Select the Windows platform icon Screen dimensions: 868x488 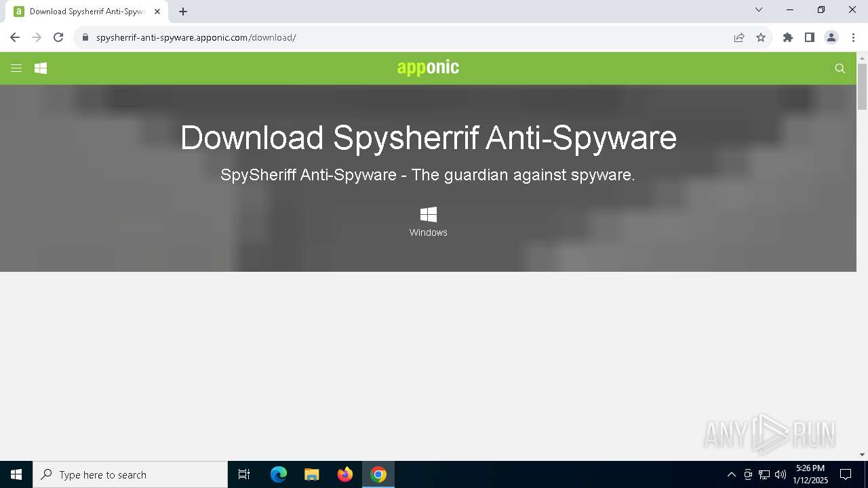coord(429,215)
